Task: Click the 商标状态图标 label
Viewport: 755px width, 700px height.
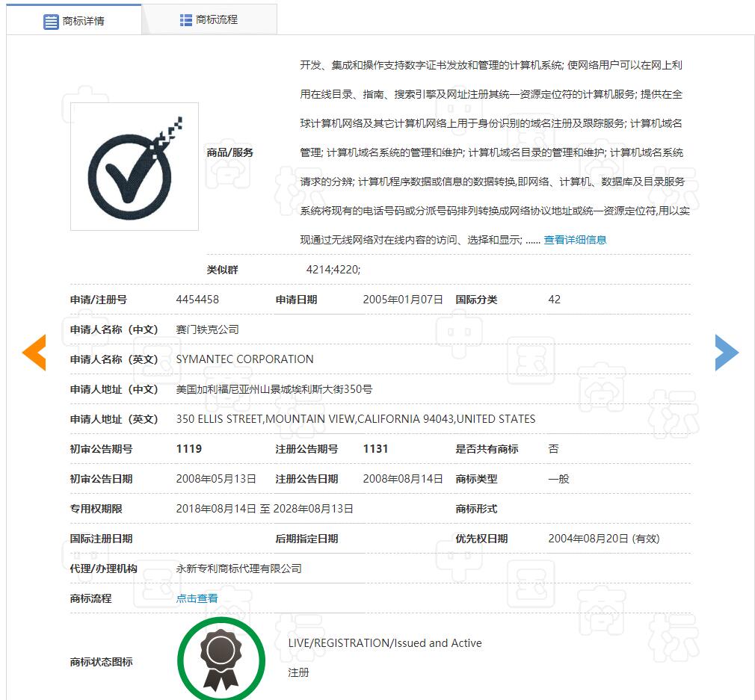Action: [101, 661]
